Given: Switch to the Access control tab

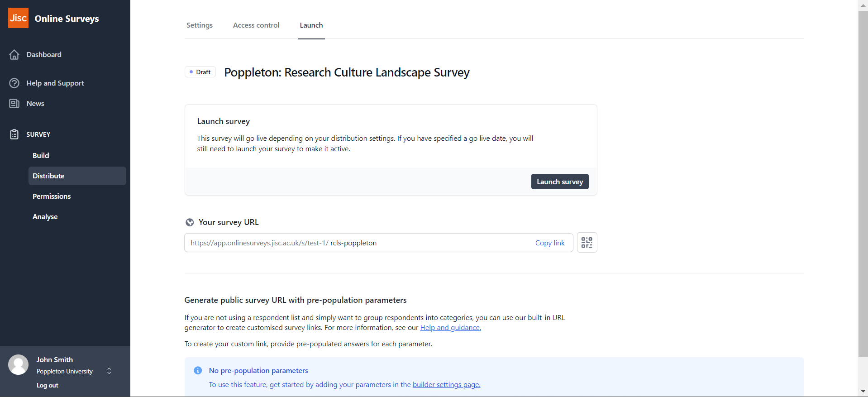Looking at the screenshot, I should [256, 25].
